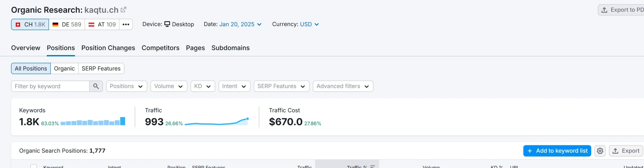
Task: Switch to the Positions tab
Action: click(61, 48)
